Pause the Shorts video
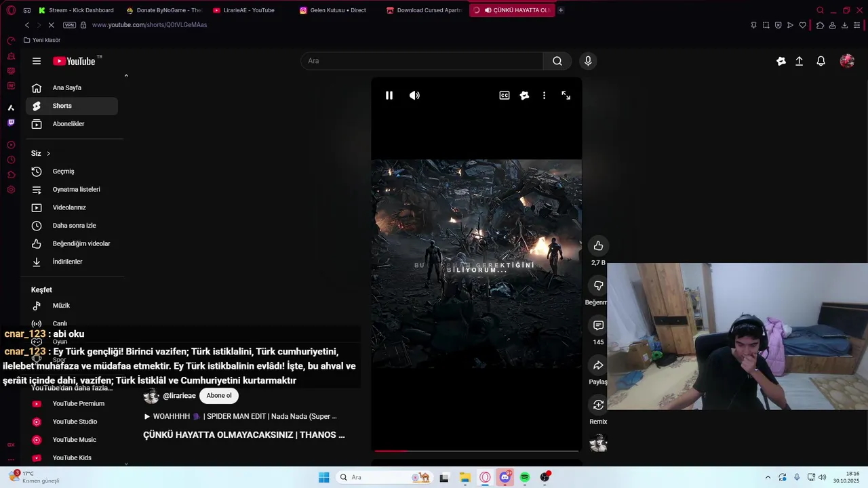This screenshot has height=488, width=868. point(389,96)
